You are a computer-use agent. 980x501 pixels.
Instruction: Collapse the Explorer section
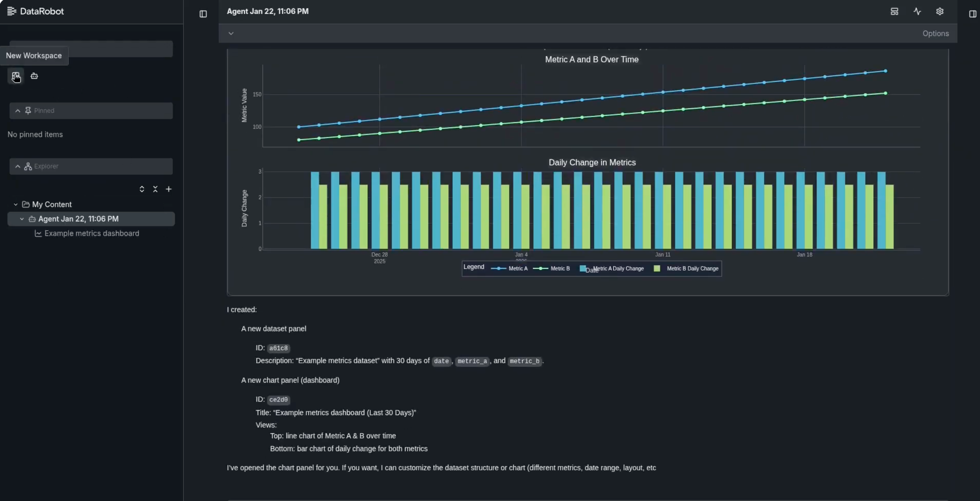(17, 166)
